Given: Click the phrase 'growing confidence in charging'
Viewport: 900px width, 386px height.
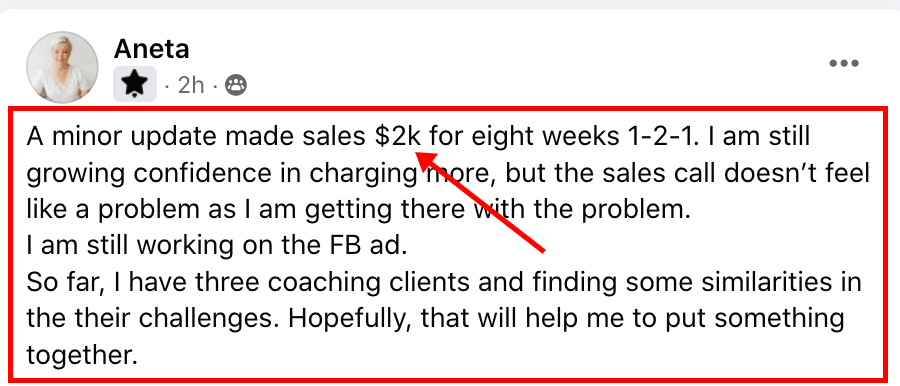Looking at the screenshot, I should pyautogui.click(x=222, y=174).
